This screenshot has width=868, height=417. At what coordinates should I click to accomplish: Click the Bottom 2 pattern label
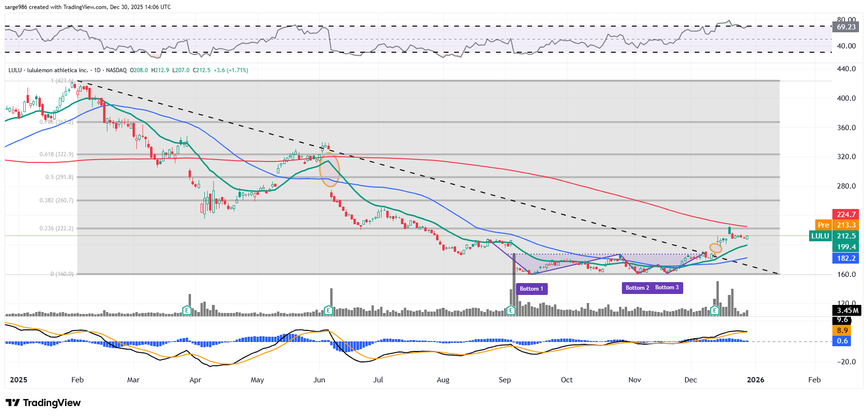point(637,288)
